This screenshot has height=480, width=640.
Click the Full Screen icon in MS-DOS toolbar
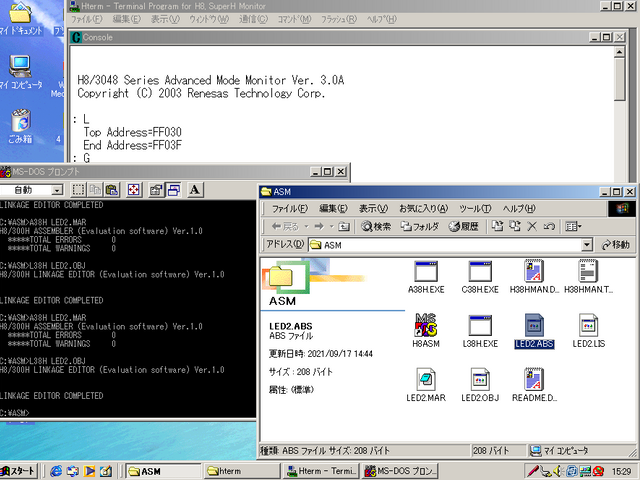pos(135,190)
